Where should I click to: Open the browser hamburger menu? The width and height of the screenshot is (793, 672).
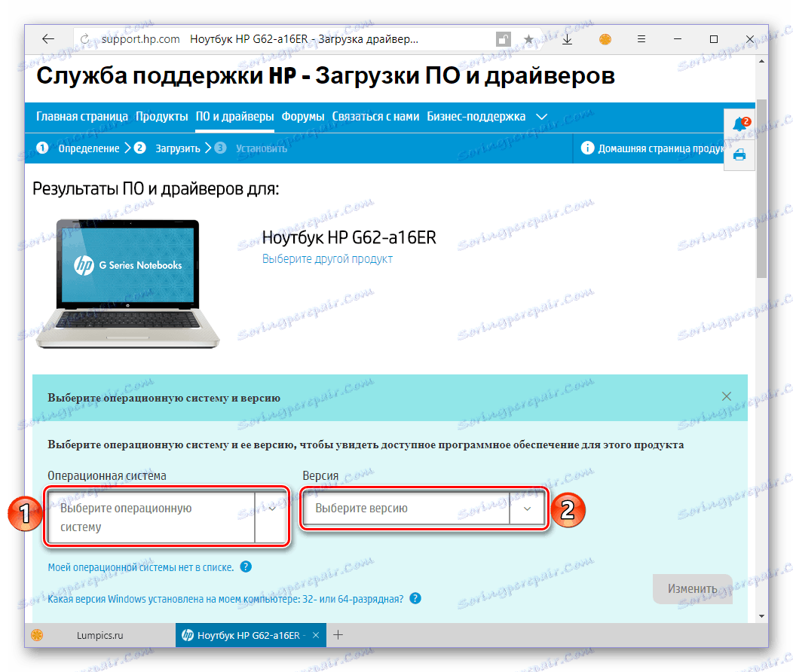pyautogui.click(x=641, y=38)
